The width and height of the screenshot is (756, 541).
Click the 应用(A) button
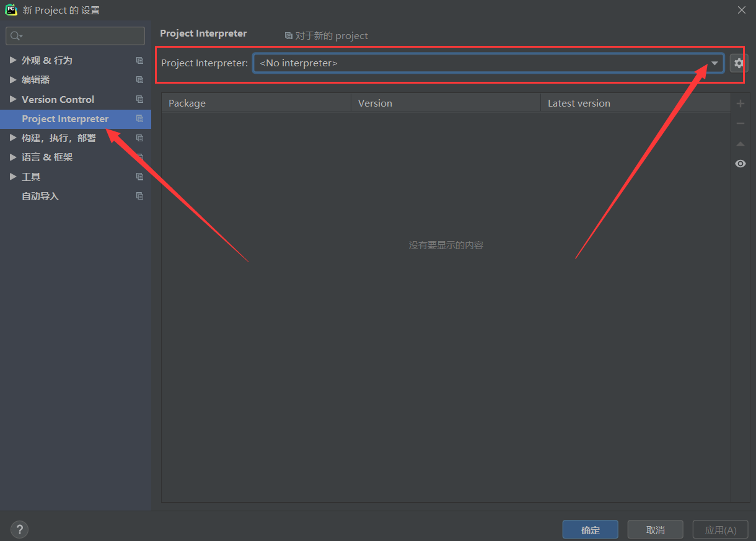click(720, 529)
